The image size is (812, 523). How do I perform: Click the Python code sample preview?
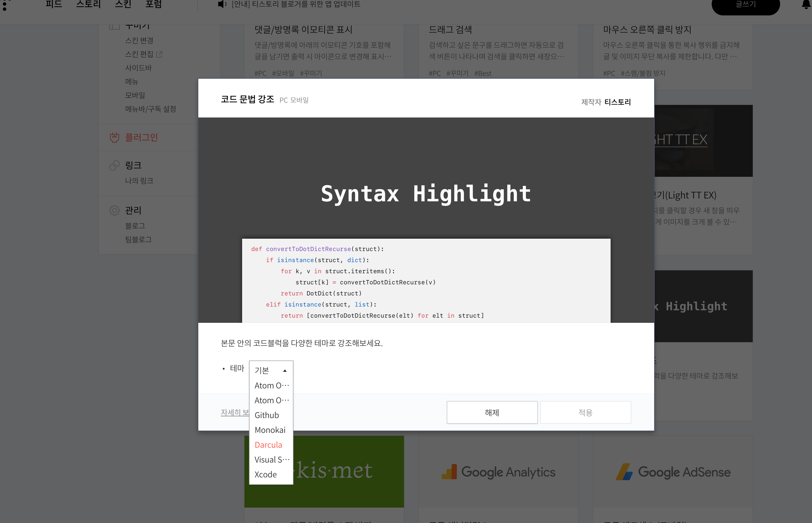(426, 281)
